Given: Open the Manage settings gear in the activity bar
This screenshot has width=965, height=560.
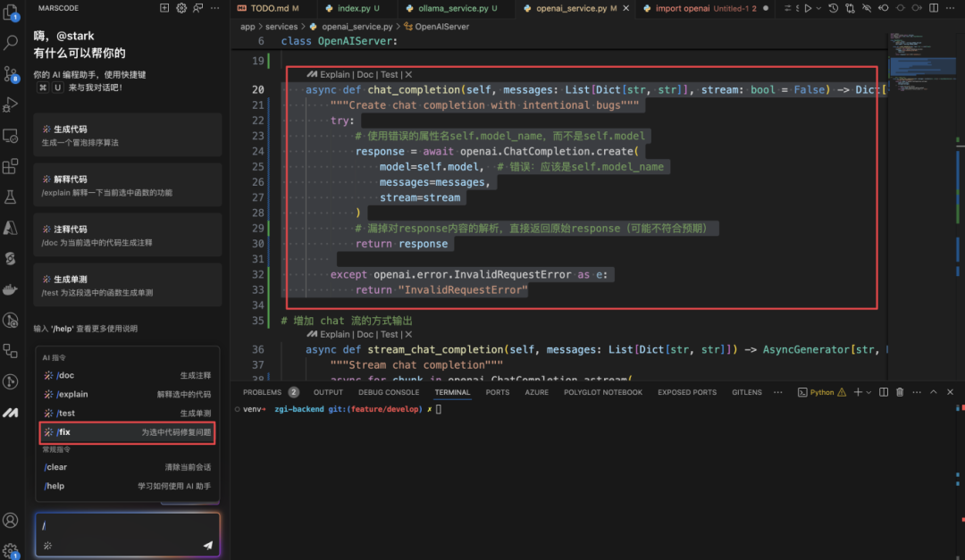Looking at the screenshot, I should point(11,550).
